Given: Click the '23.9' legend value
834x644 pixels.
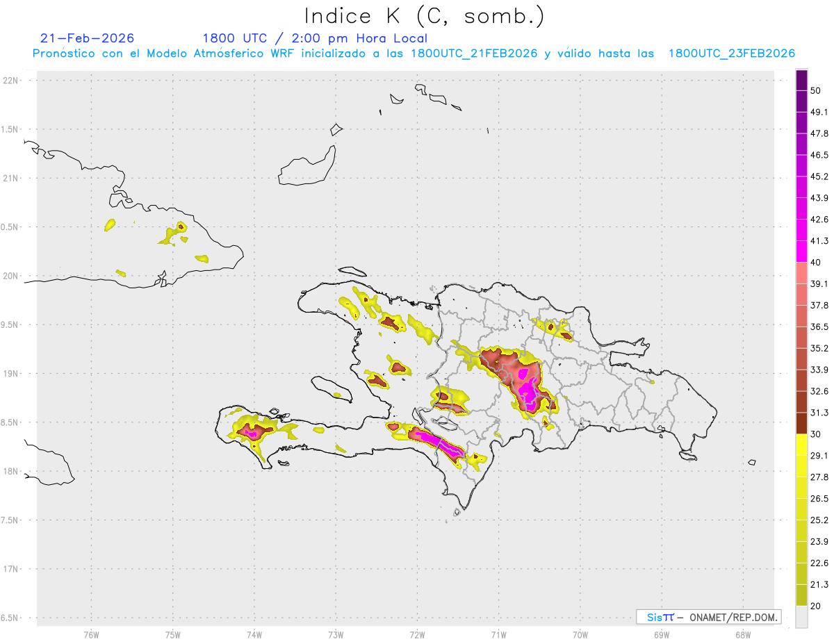Looking at the screenshot, I should (x=819, y=542).
